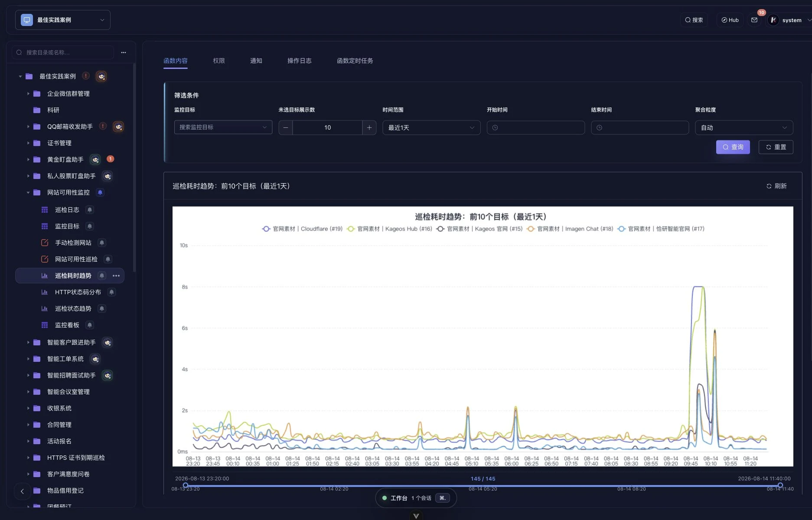Expand the 黄金盯盘助手 folder
The height and width of the screenshot is (520, 812).
28,159
